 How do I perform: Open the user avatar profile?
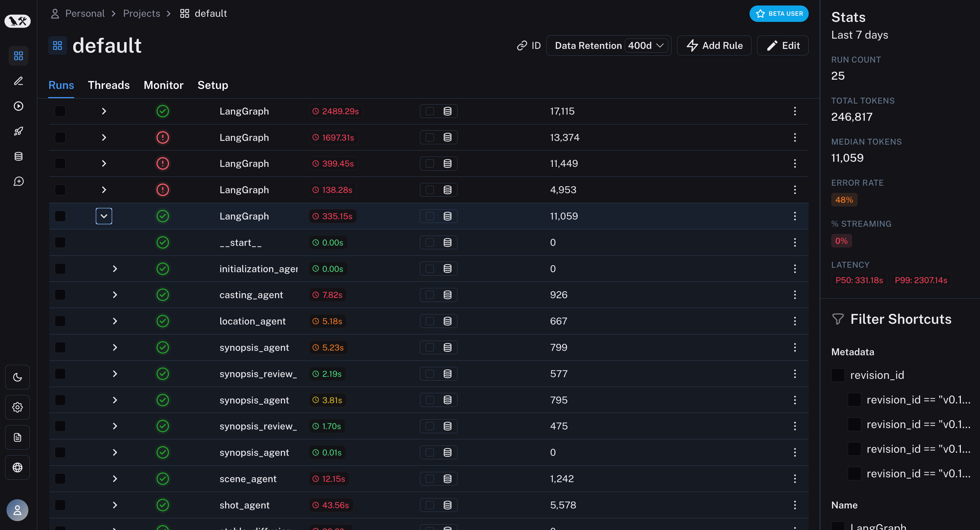point(17,510)
